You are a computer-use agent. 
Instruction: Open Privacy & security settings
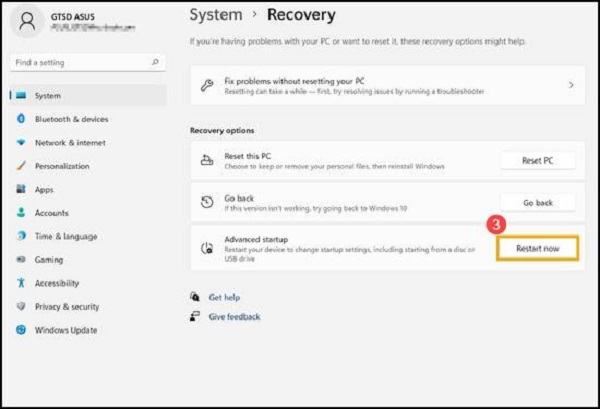67,307
